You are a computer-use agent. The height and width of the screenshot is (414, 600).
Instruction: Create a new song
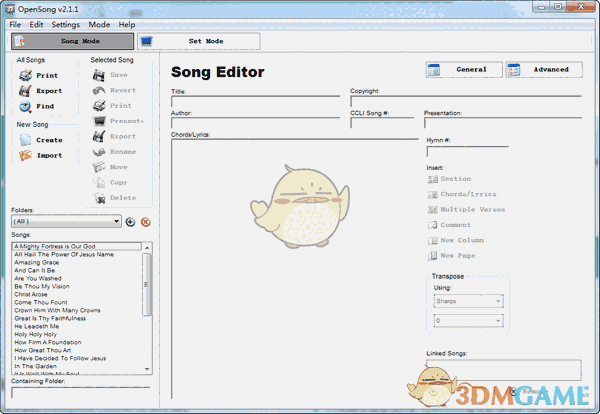pyautogui.click(x=41, y=140)
